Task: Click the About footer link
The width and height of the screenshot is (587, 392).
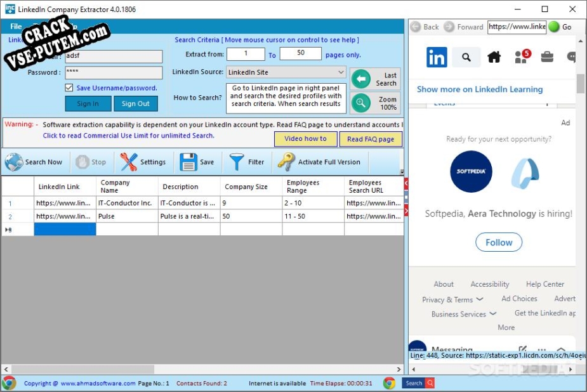Action: tap(444, 284)
